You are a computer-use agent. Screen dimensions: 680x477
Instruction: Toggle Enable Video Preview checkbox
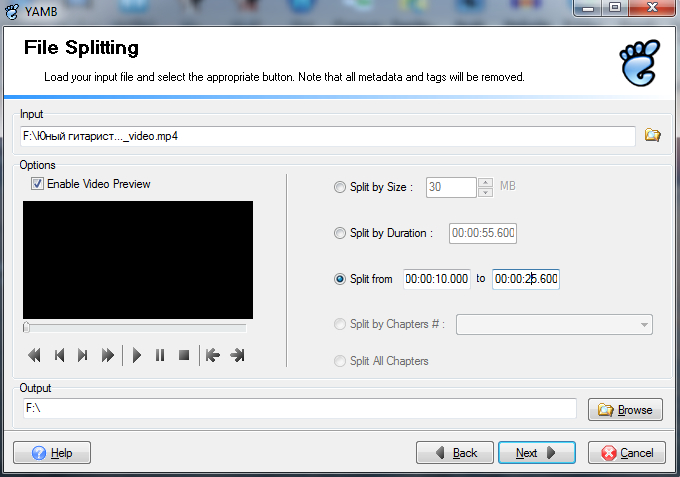(x=38, y=184)
